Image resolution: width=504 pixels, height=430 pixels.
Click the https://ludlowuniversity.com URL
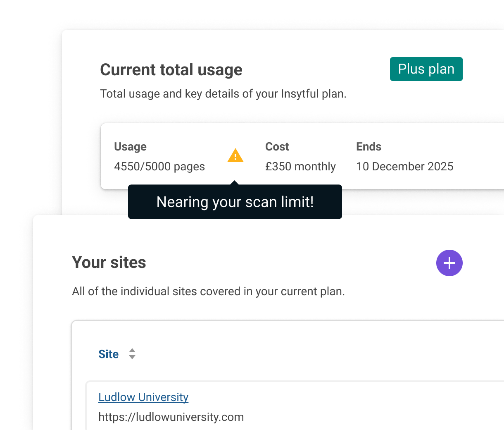pos(171,417)
